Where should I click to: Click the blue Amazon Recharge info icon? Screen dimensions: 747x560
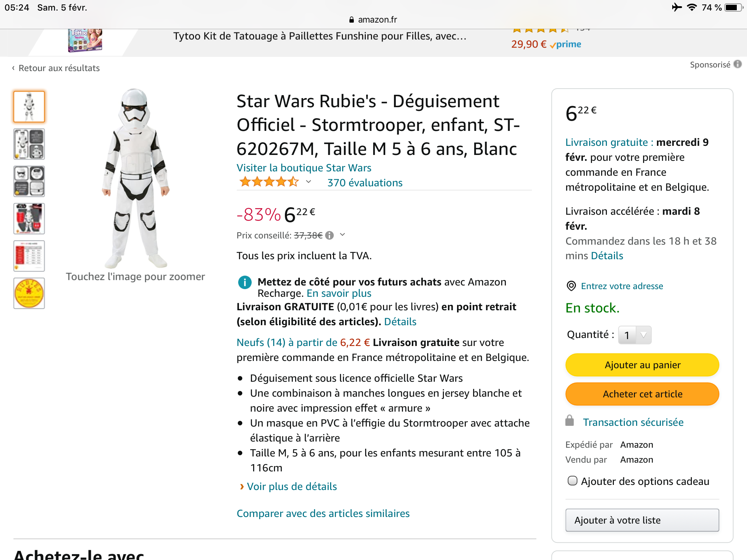[245, 283]
